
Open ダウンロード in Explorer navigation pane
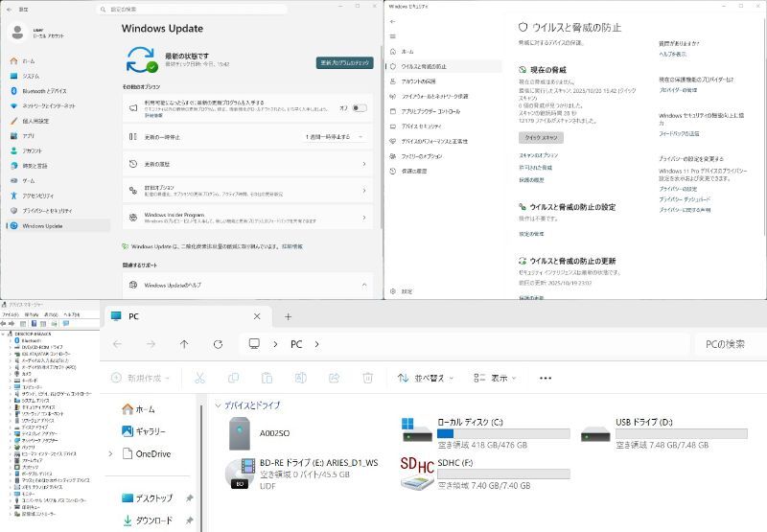click(x=148, y=520)
